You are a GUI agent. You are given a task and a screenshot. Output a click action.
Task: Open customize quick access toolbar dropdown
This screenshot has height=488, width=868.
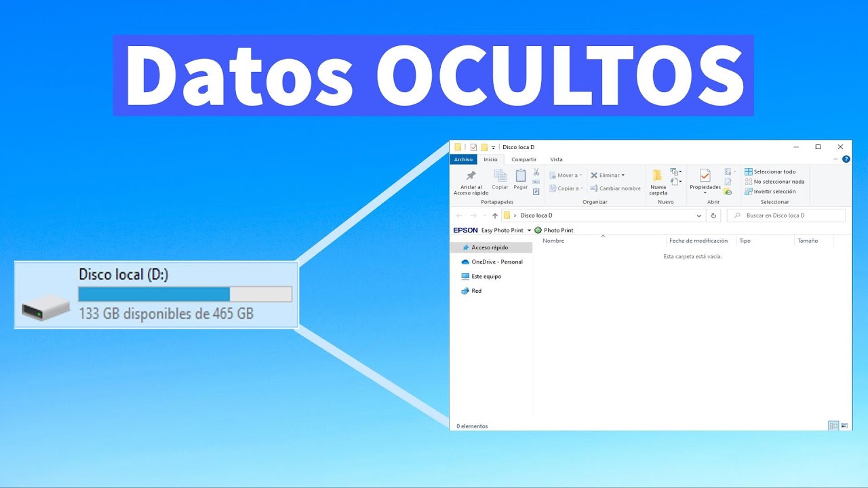(x=494, y=148)
